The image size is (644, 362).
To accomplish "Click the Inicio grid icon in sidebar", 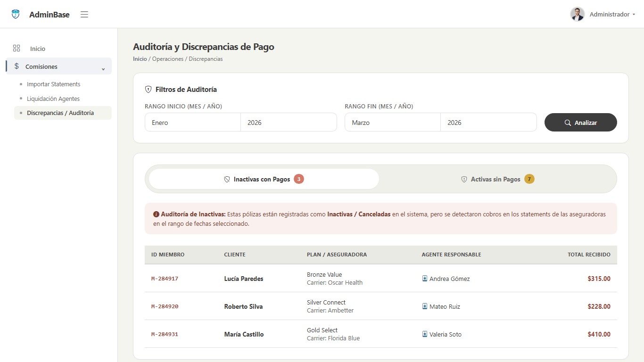I will 17,48.
